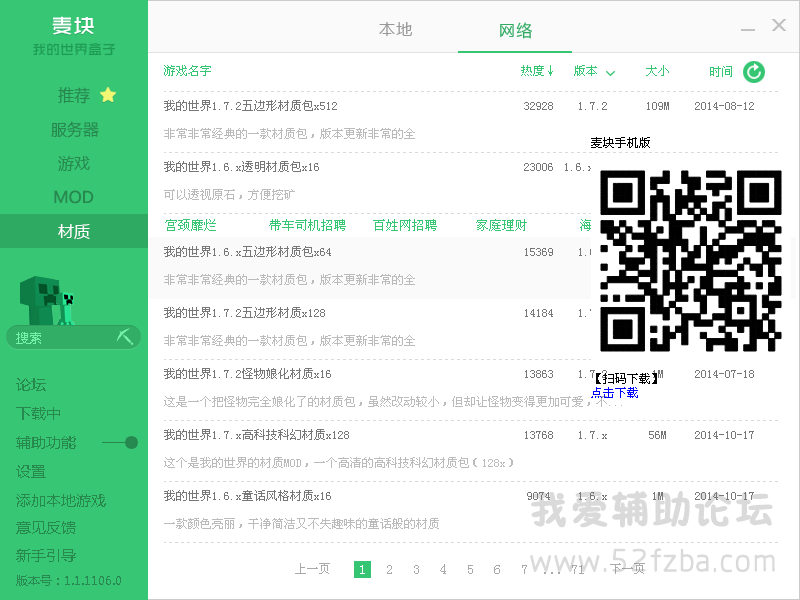
Task: Click the 宫颈糜烂 ad link
Action: coord(191,225)
